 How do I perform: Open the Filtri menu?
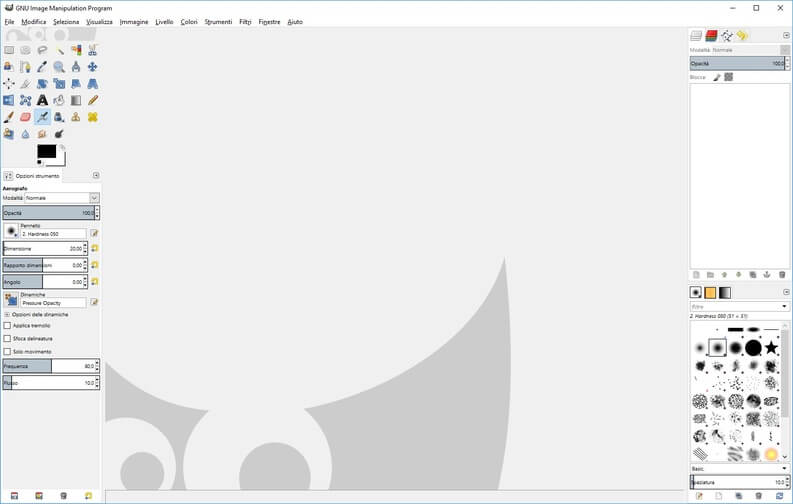pyautogui.click(x=245, y=22)
